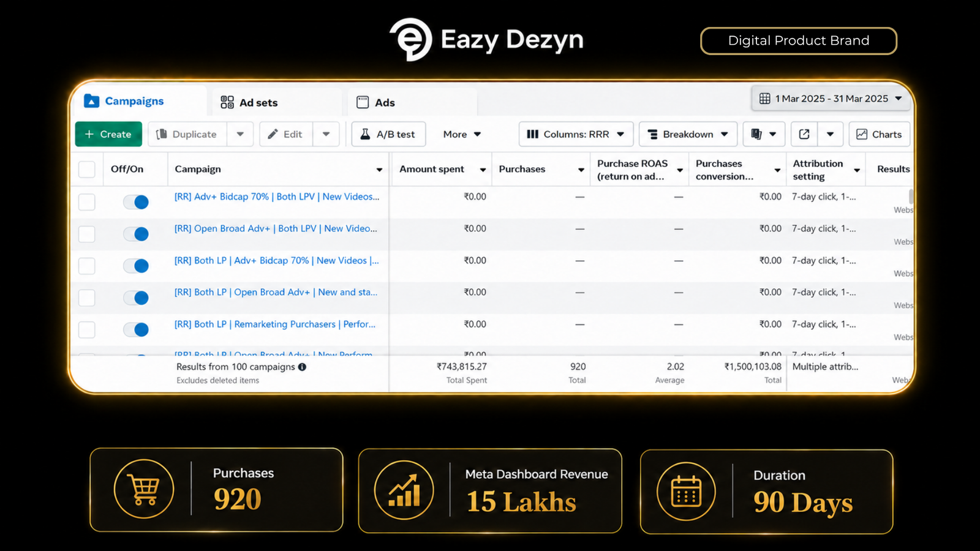Open the Breakdown dropdown
Image resolution: width=980 pixels, height=551 pixels.
point(688,134)
